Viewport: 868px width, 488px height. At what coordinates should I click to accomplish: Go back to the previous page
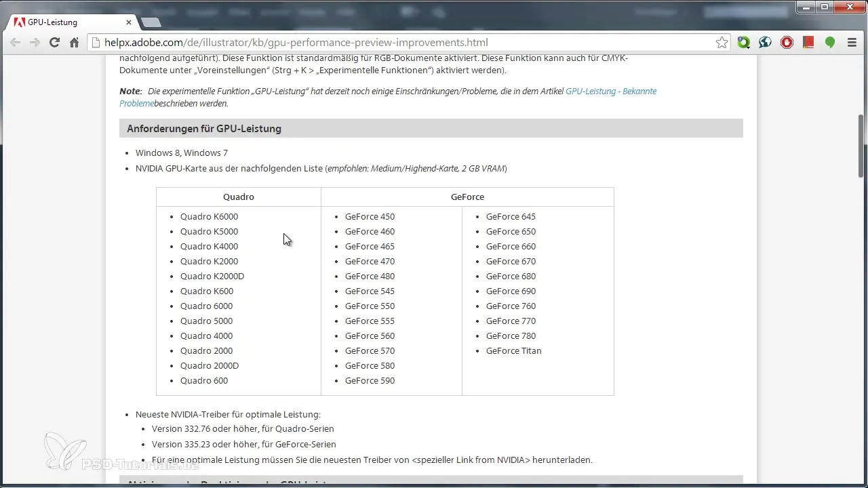[x=15, y=43]
